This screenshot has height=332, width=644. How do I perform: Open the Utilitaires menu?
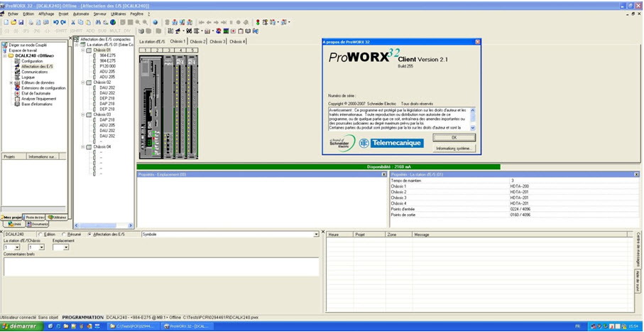tap(119, 14)
